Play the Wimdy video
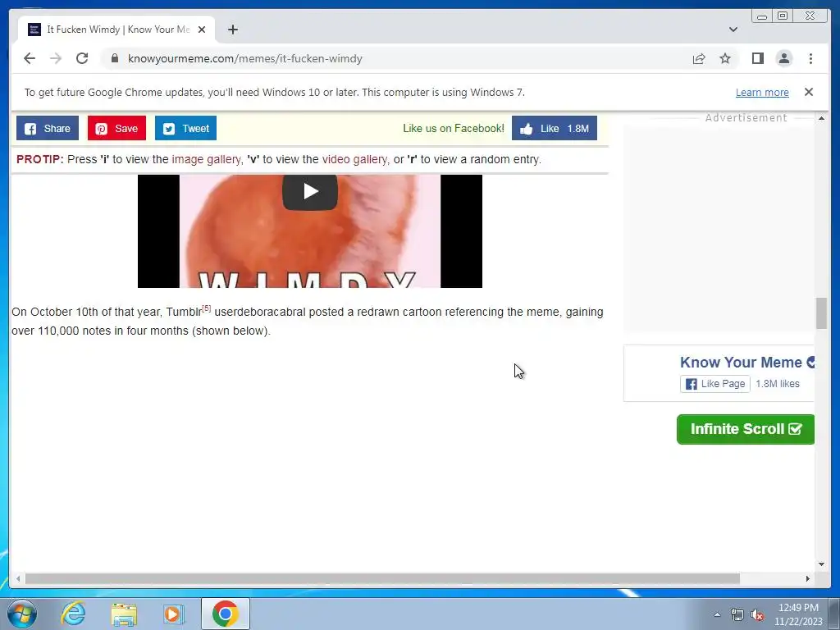Viewport: 840px width, 630px height. pos(309,191)
